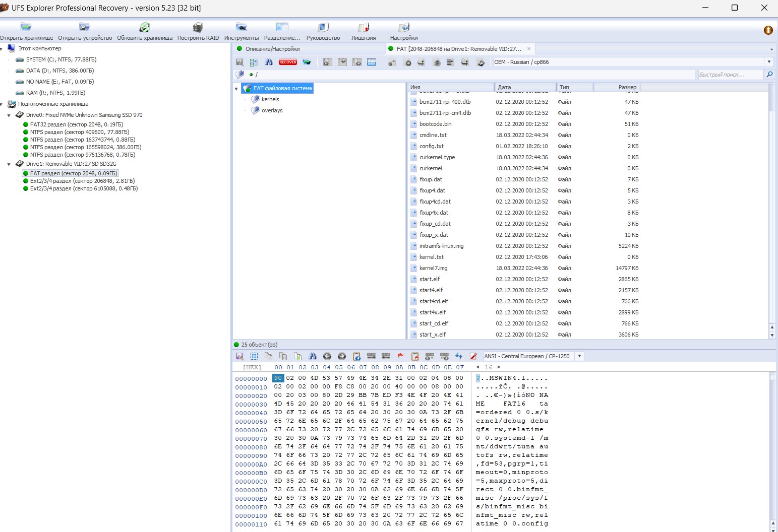Select SYSTEM (C:, NTFS, 77.88ГБ) volume

61,59
